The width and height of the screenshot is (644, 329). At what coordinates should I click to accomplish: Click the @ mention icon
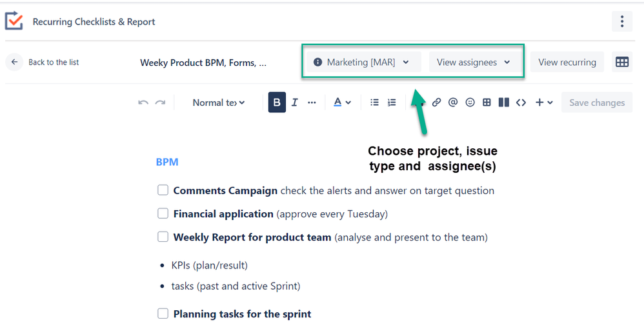point(453,103)
